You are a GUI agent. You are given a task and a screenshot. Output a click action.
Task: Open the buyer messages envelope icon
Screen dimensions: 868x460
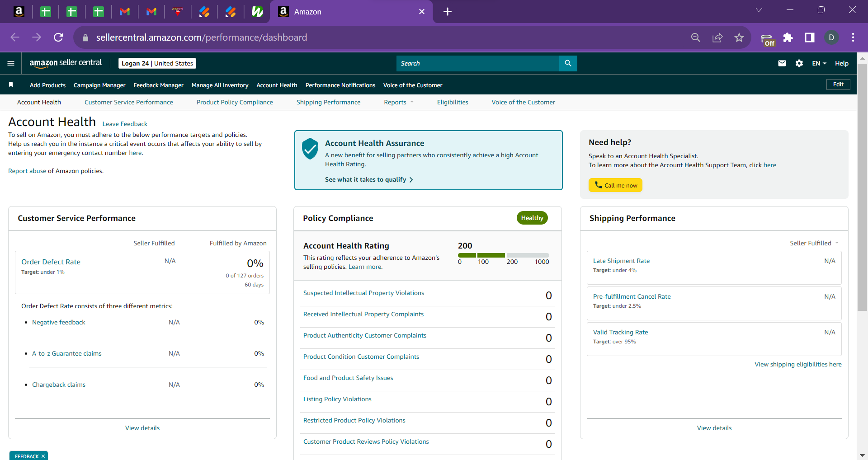782,63
